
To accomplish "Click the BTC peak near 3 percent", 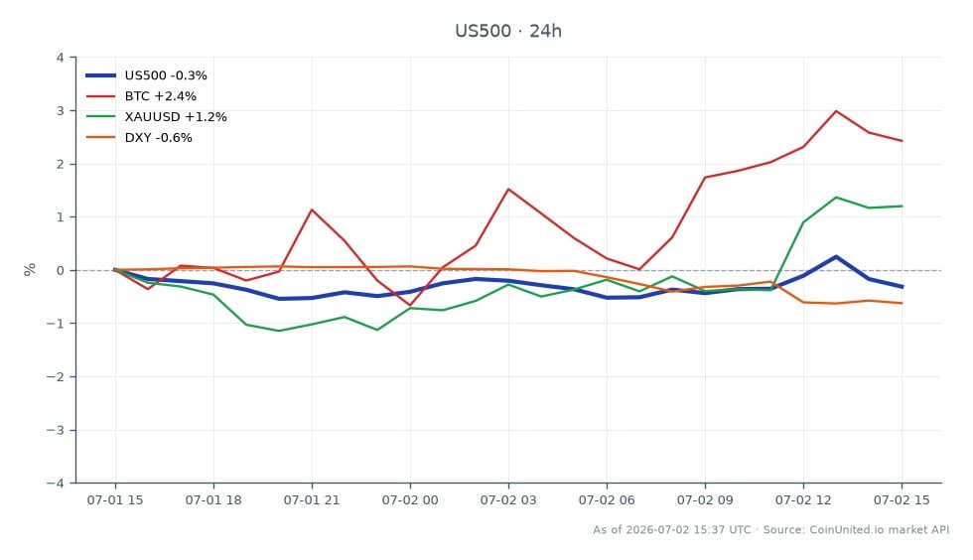I will click(x=836, y=111).
